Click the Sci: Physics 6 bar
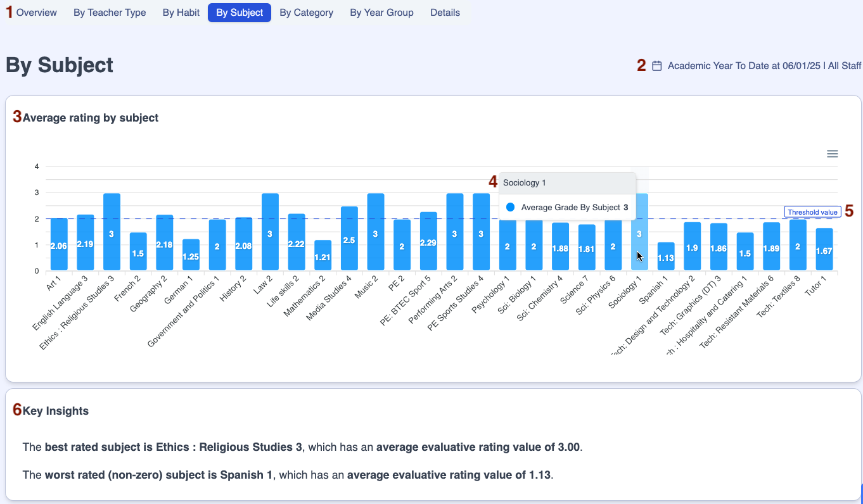The width and height of the screenshot is (863, 504). [x=613, y=246]
